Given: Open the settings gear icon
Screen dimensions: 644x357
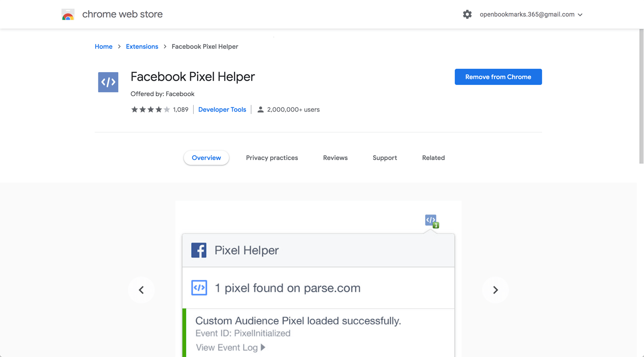Looking at the screenshot, I should [x=467, y=14].
